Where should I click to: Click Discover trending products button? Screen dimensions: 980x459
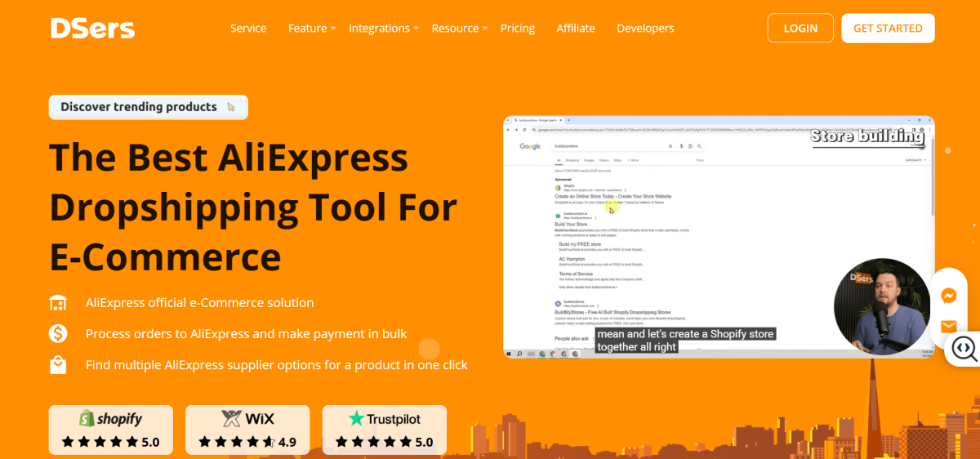[148, 107]
